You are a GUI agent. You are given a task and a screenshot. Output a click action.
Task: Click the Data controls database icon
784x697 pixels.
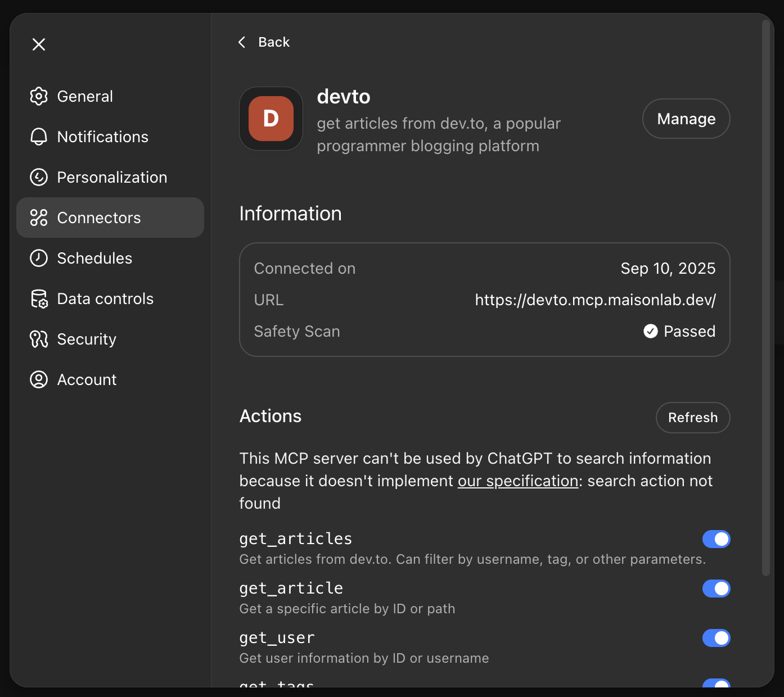[38, 298]
